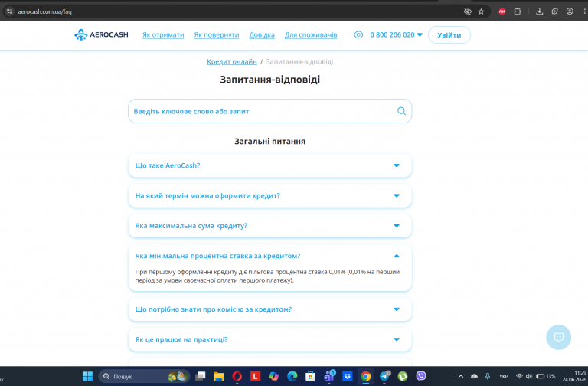This screenshot has width=588, height=386.
Task: Open the browser Extensions puzzle icon
Action: pos(518,11)
